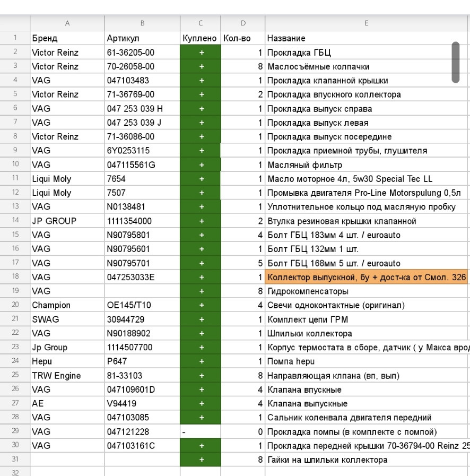The image size is (470, 476).
Task: Click article 1114507700 cell
Action: [x=142, y=347]
